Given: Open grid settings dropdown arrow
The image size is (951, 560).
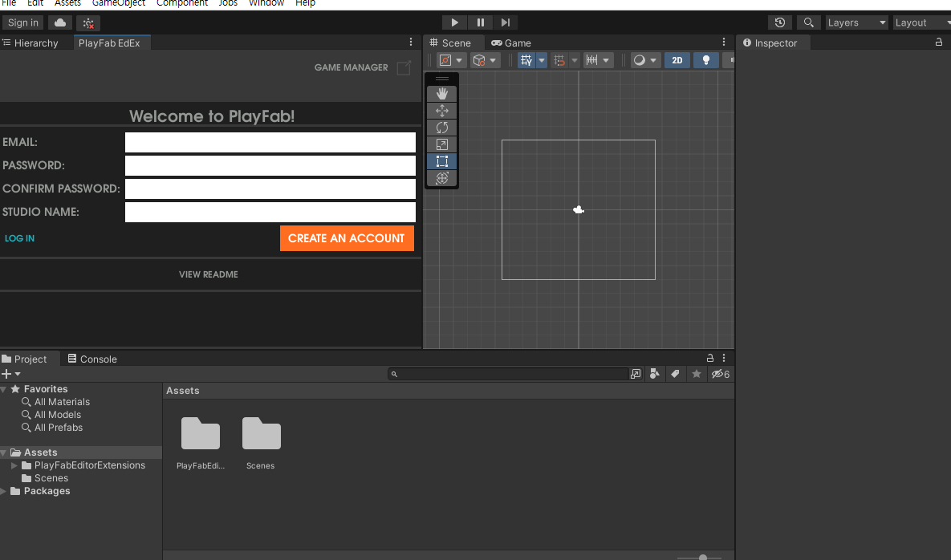Looking at the screenshot, I should pyautogui.click(x=542, y=60).
